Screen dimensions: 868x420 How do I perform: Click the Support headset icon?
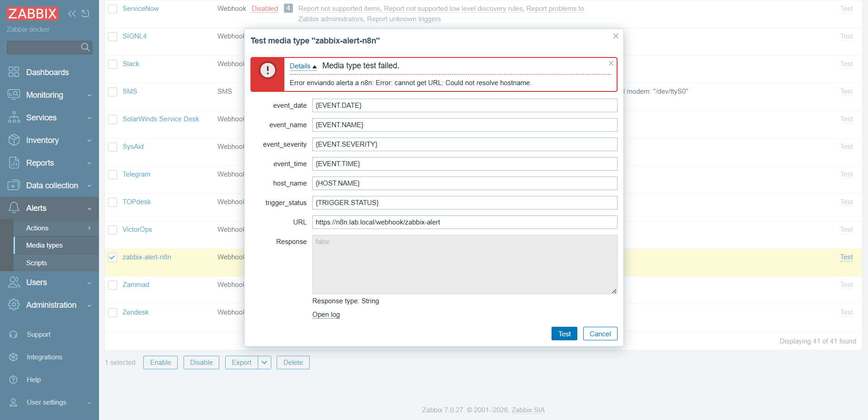[x=14, y=334]
